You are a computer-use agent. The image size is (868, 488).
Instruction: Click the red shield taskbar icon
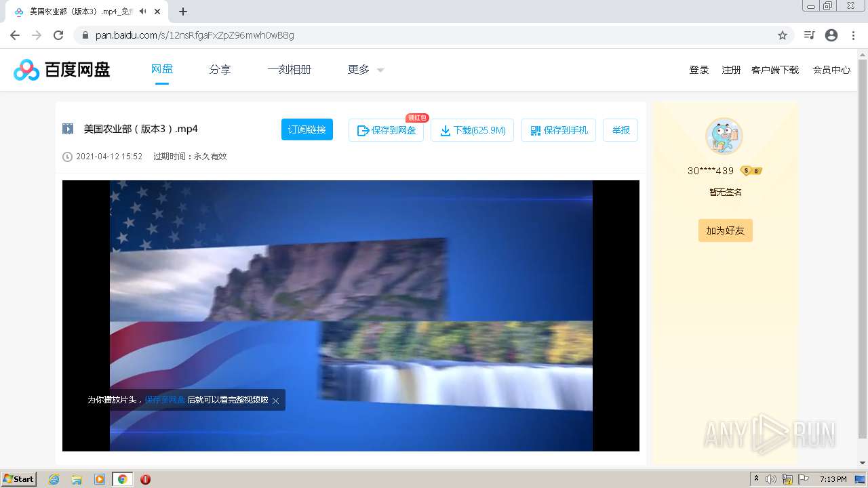tap(145, 479)
